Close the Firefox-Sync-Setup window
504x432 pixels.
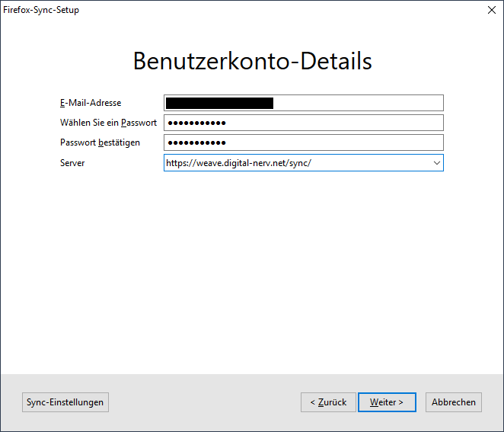click(492, 10)
